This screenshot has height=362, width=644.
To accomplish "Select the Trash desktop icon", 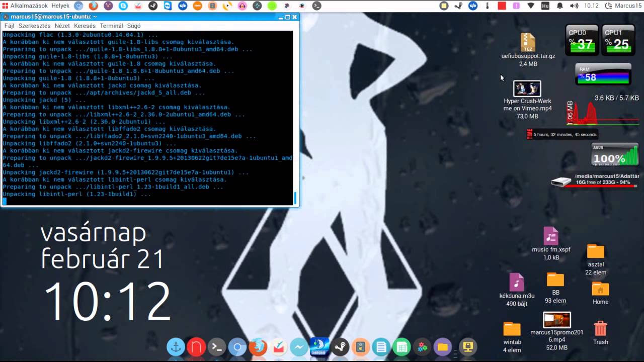I will [600, 329].
